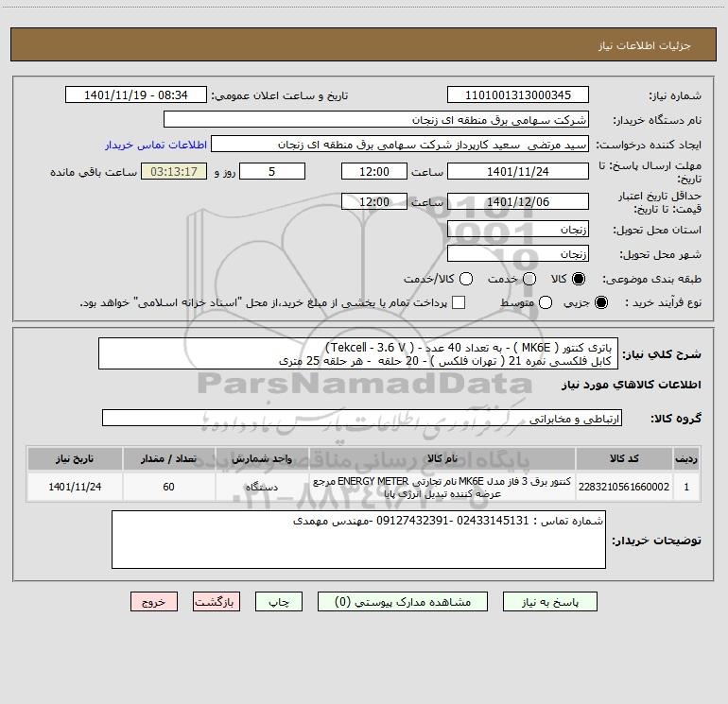
Task: Click the نام دستگاه خریدار field
Action: [x=376, y=120]
